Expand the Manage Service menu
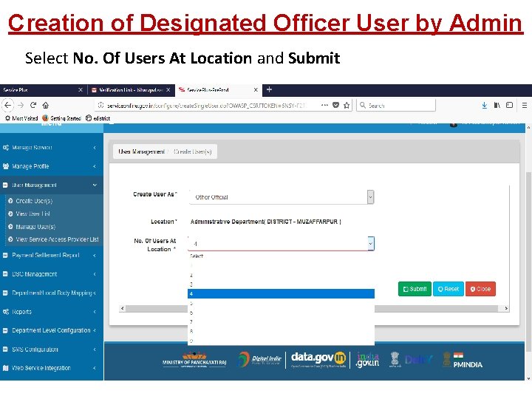The image size is (532, 399). click(x=51, y=147)
